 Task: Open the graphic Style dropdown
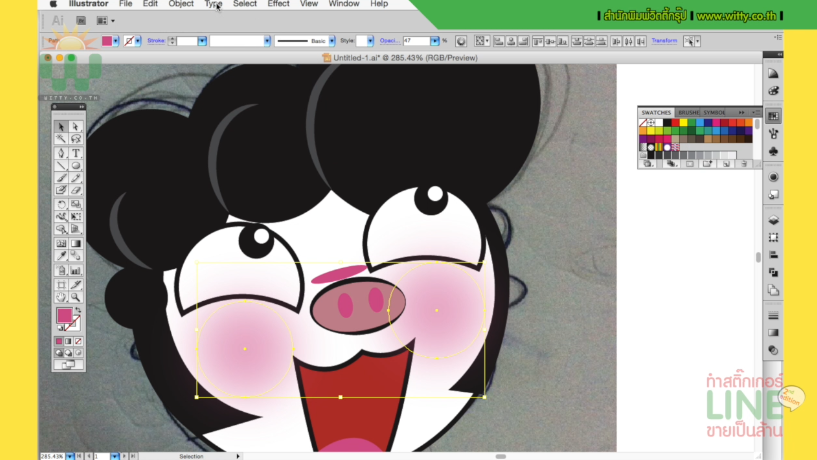370,41
